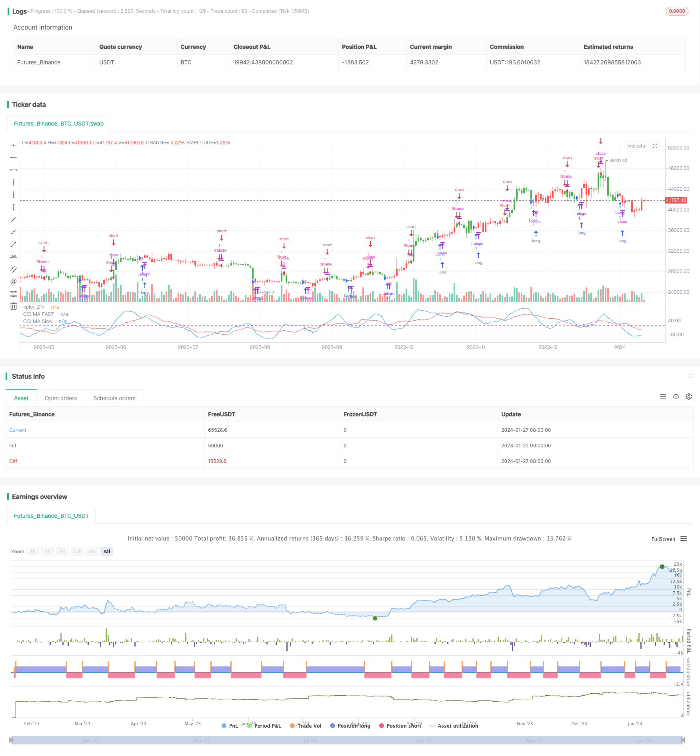The height and width of the screenshot is (756, 700).
Task: Click the trash icon to delete drawings
Action: tap(14, 306)
